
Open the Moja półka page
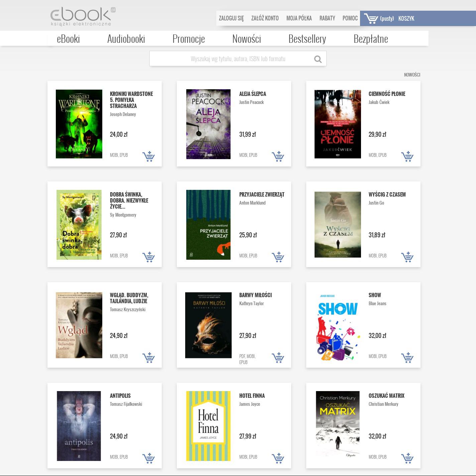299,18
